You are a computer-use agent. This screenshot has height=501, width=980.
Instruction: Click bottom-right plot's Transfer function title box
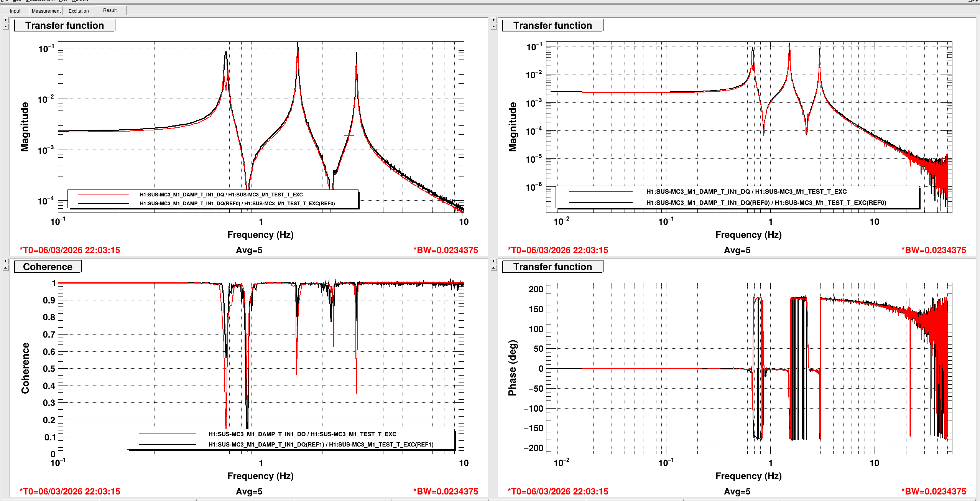[552, 267]
